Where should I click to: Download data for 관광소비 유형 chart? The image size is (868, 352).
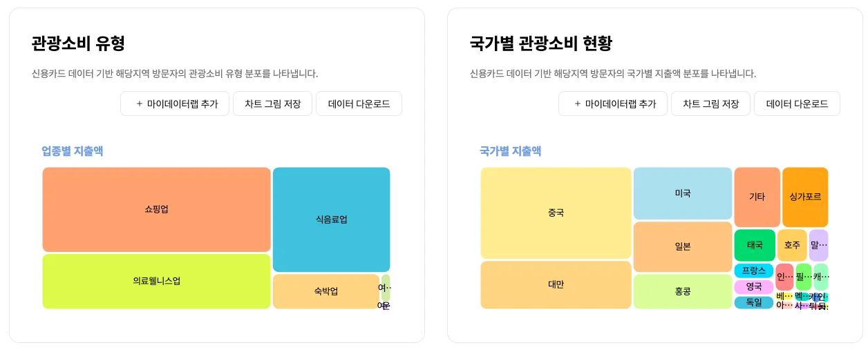click(359, 104)
